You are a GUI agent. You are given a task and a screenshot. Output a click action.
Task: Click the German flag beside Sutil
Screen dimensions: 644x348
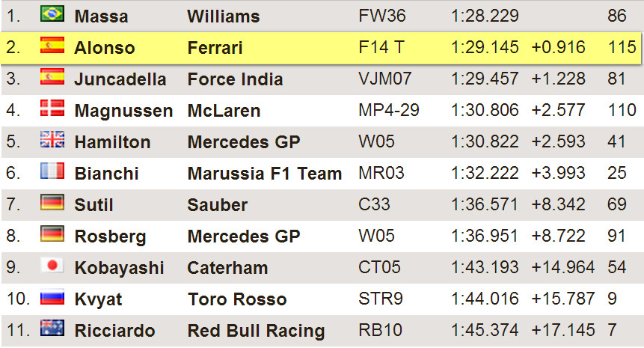[52, 202]
